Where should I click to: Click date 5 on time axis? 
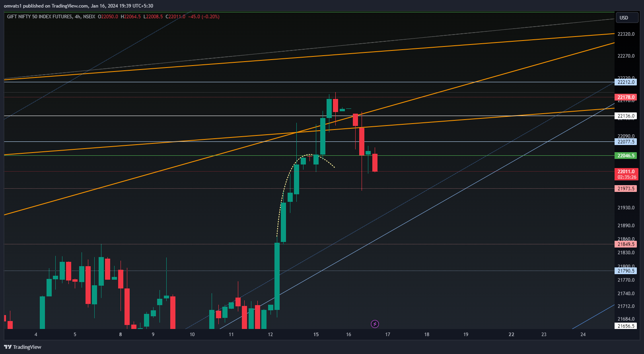tap(75, 335)
